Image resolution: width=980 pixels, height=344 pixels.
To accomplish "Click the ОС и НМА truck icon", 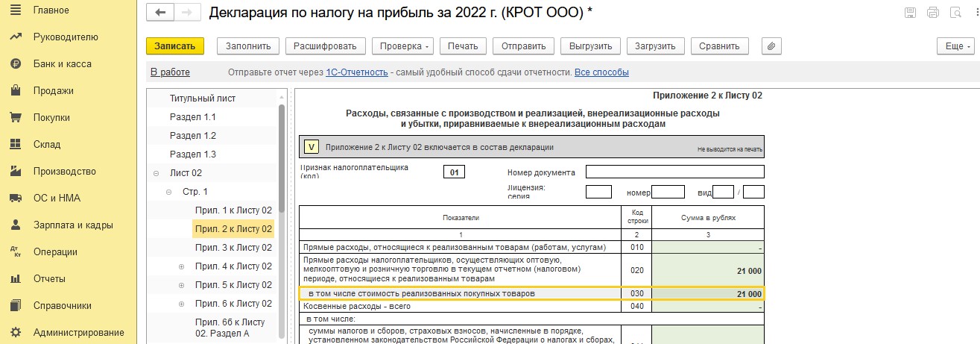I will (x=15, y=198).
